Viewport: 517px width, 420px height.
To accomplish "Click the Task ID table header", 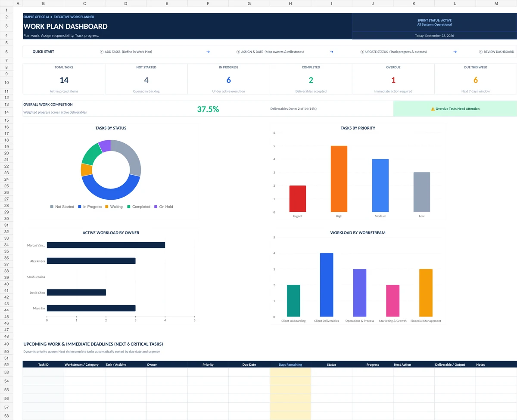I will 44,364.
